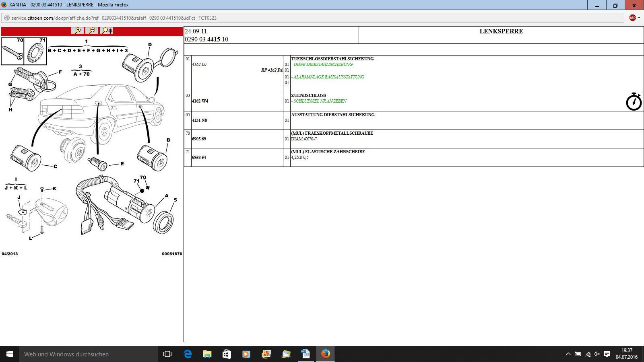Click the battery status tray icon

pos(578,354)
